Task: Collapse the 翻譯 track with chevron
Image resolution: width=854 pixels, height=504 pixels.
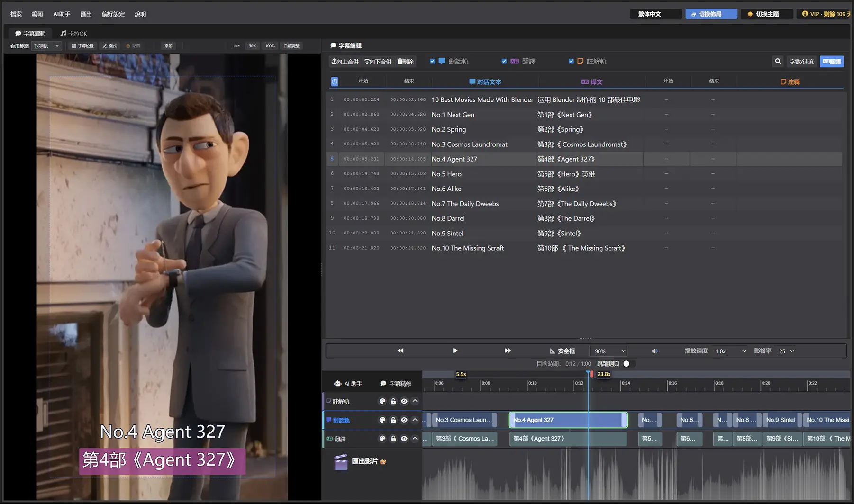Action: [415, 439]
